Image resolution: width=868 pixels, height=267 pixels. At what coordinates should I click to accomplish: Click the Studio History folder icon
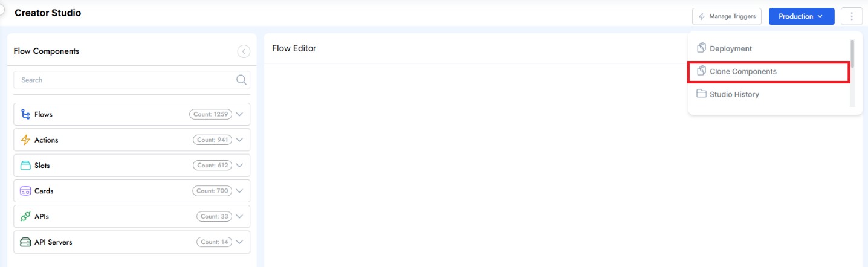click(701, 94)
